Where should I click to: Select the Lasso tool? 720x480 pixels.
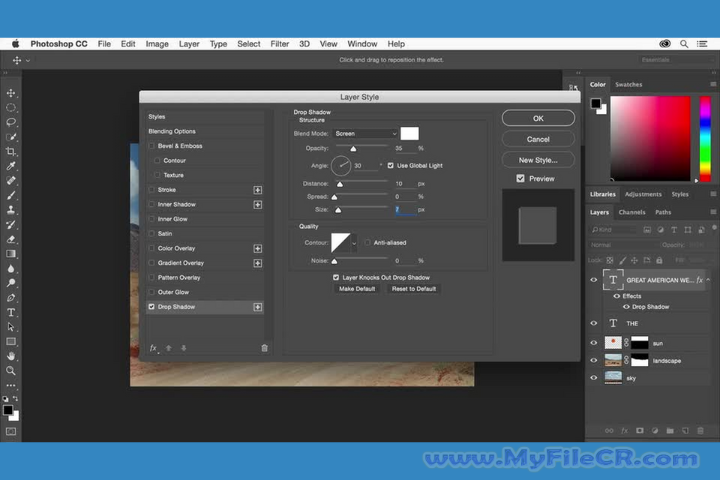tap(11, 122)
